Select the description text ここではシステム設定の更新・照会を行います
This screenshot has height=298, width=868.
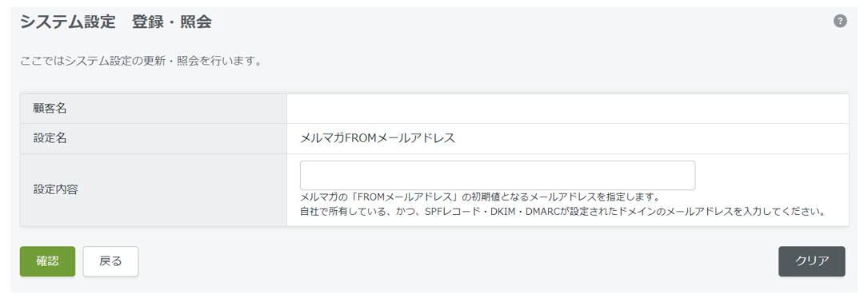point(141,61)
